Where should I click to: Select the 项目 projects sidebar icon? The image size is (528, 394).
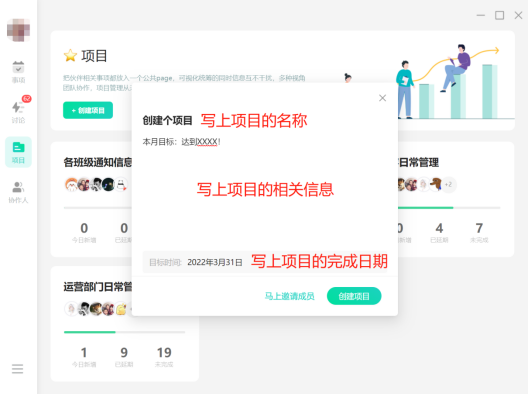pos(18,152)
